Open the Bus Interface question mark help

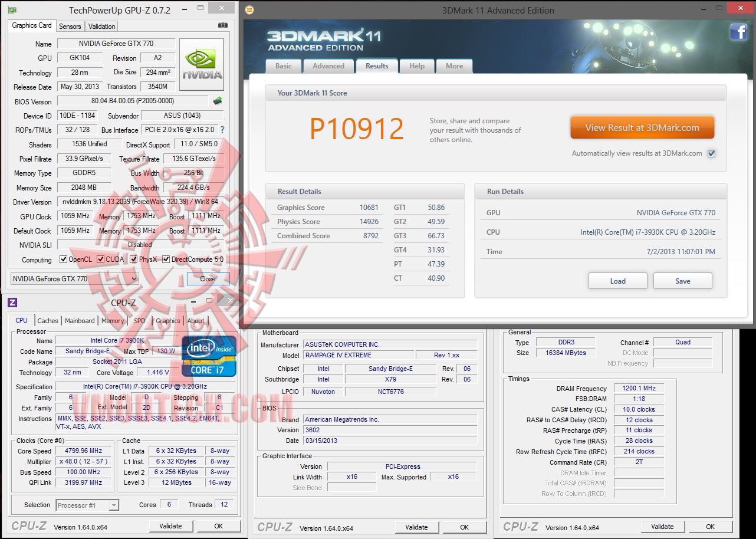coord(222,130)
